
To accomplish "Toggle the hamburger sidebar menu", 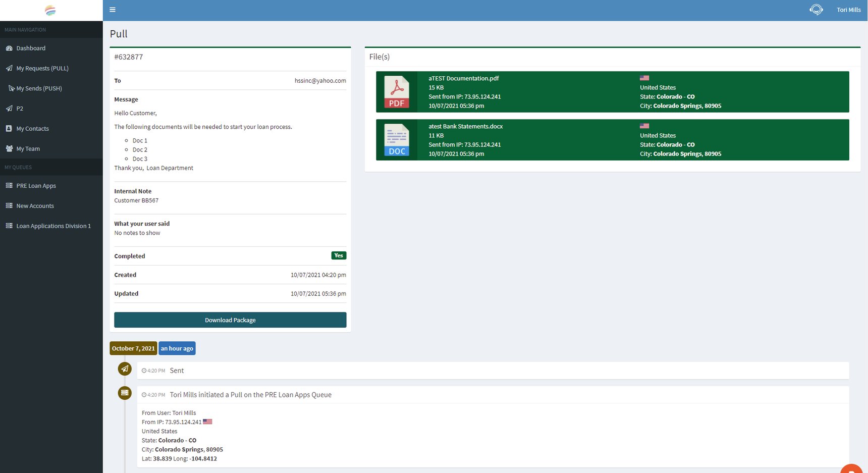I will pos(113,10).
